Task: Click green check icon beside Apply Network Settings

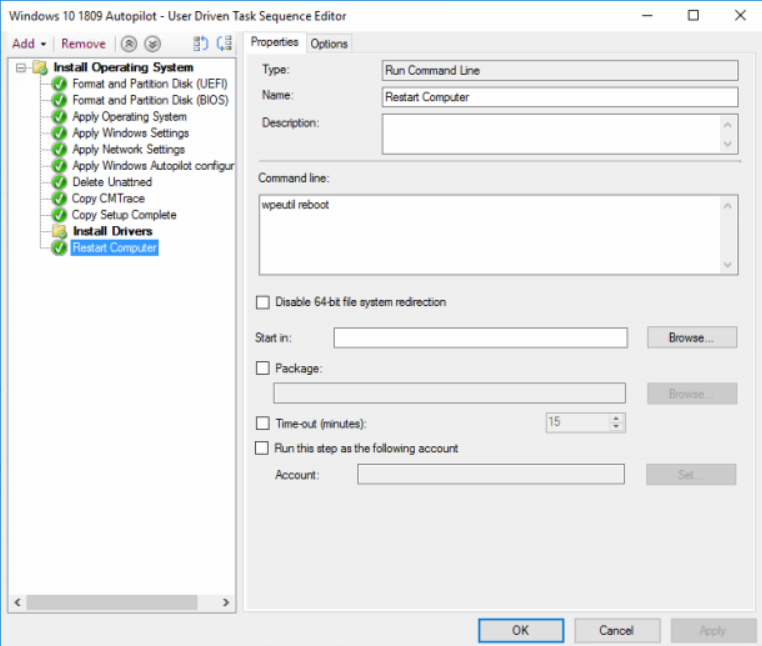Action: pos(59,149)
